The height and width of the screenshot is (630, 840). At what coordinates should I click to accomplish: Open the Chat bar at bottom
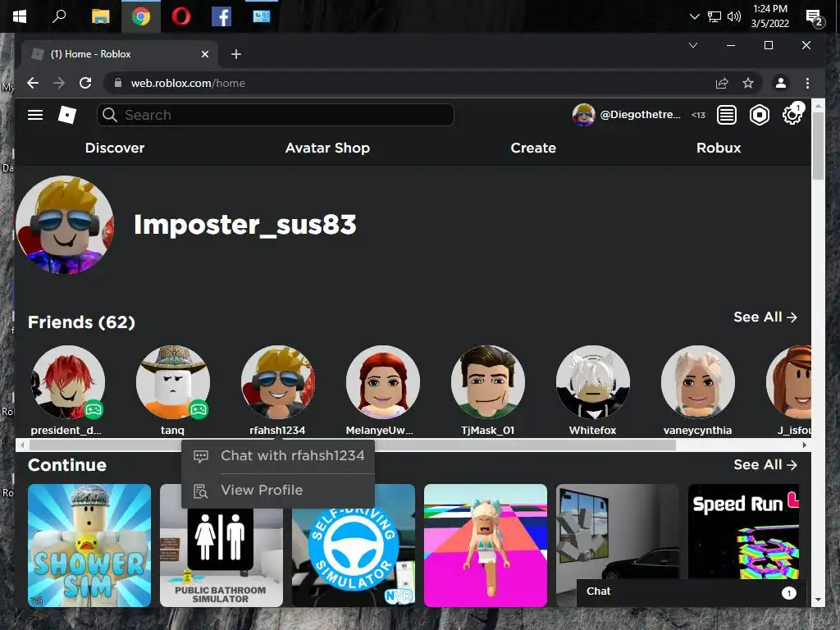pos(691,592)
